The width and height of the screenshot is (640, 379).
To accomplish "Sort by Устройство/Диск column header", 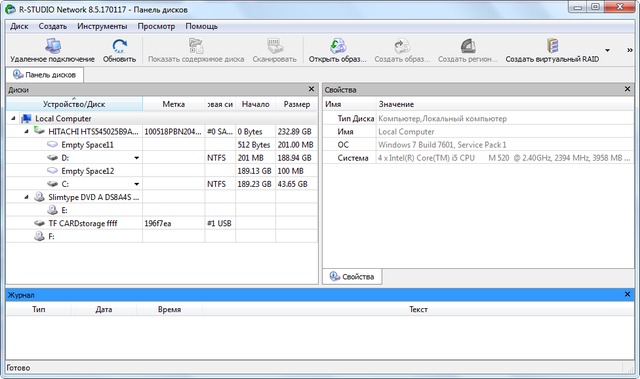I will pyautogui.click(x=74, y=104).
